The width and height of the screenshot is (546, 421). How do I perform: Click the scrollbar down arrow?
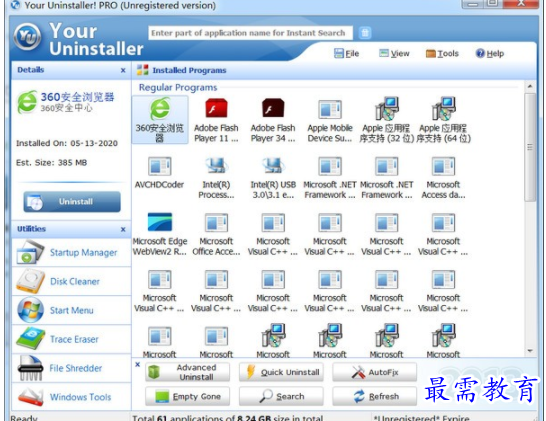pyautogui.click(x=530, y=351)
